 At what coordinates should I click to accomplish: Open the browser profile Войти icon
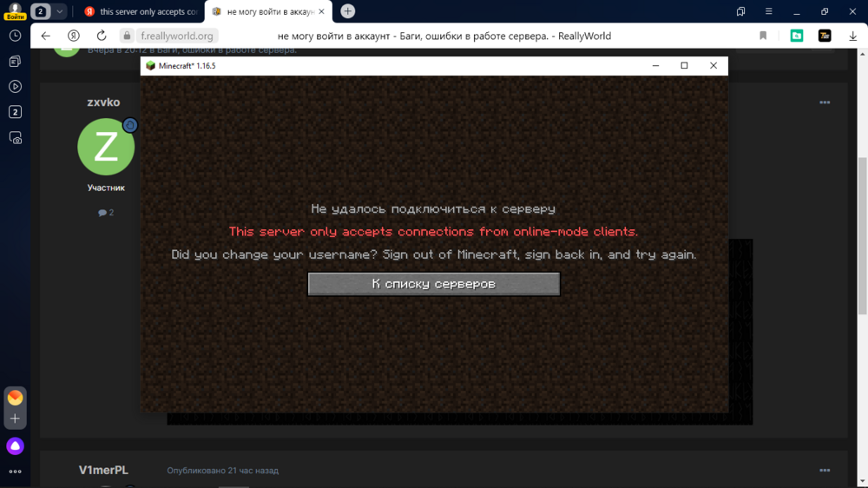click(15, 11)
